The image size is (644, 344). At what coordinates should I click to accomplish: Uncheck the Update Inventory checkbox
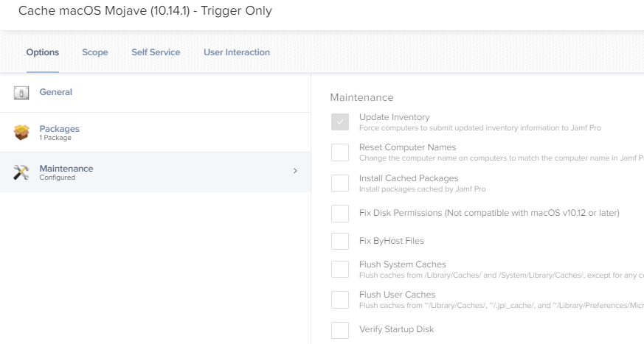coord(340,122)
